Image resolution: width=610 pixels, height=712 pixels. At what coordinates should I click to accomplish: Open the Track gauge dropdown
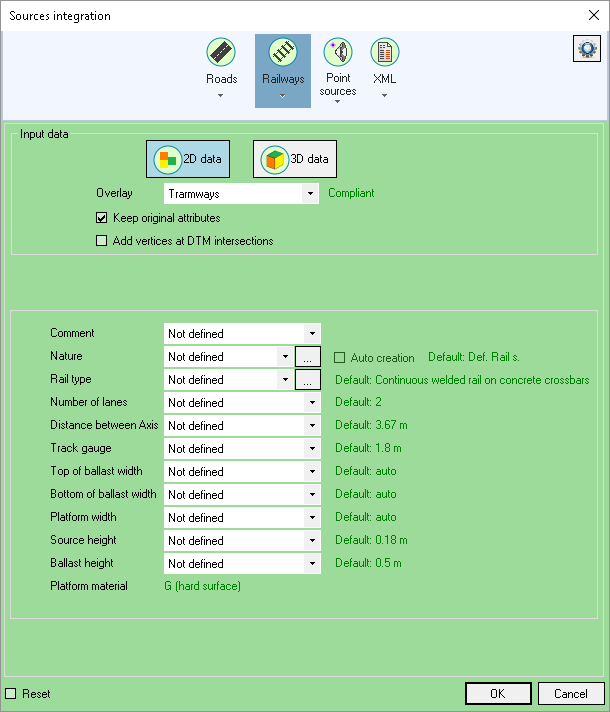click(242, 449)
